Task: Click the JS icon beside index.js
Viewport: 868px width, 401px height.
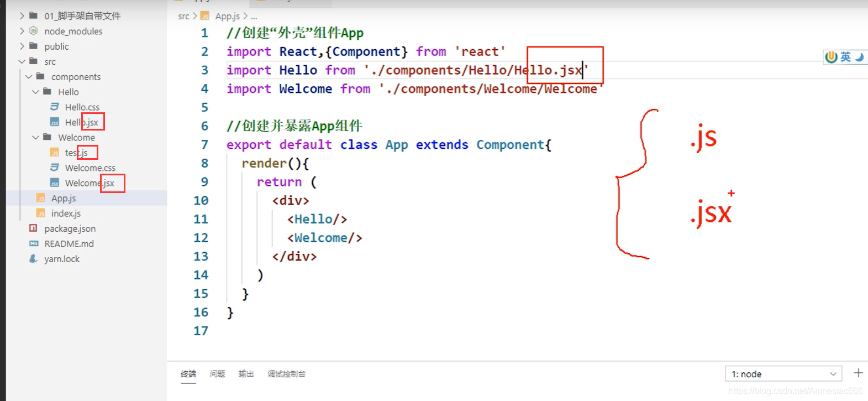Action: (41, 213)
